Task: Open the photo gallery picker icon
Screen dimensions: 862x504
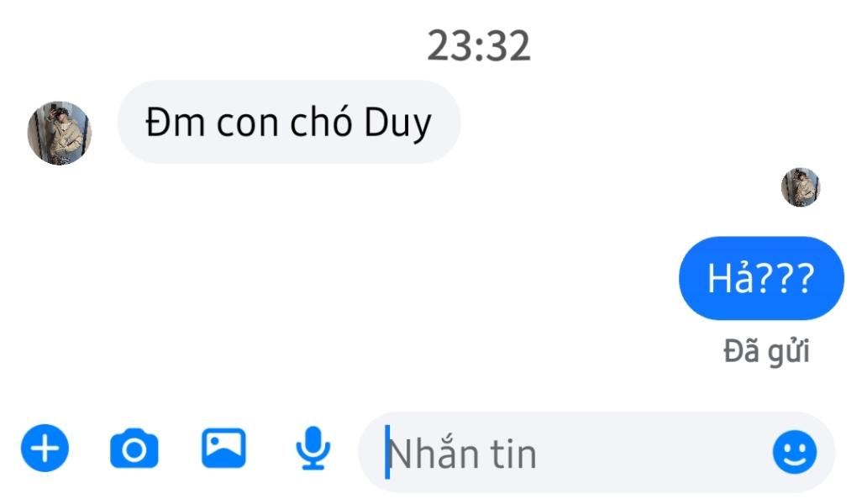Action: (x=223, y=448)
